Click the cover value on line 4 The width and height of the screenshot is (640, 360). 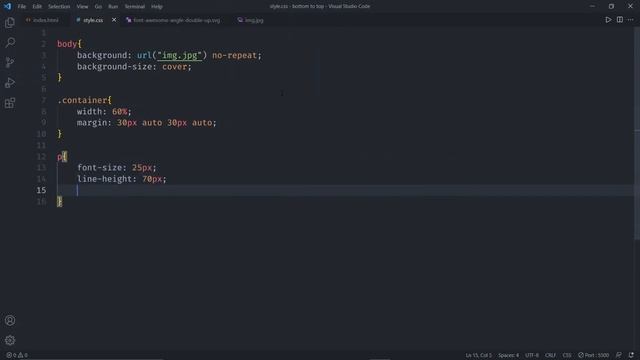click(x=174, y=67)
